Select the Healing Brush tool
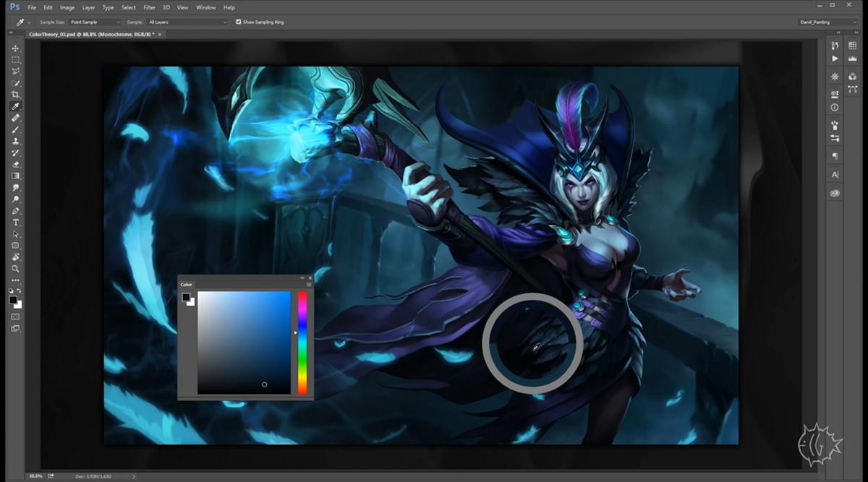868x482 pixels. point(15,118)
